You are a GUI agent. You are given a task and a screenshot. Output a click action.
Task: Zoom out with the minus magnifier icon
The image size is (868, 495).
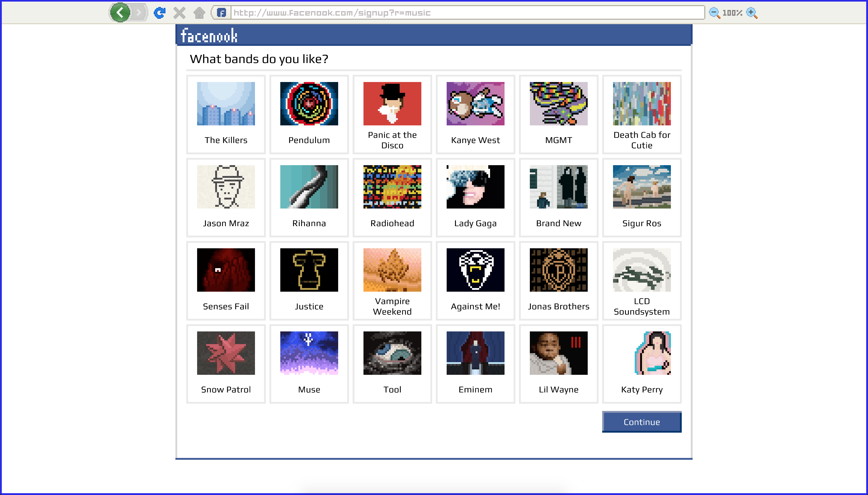pyautogui.click(x=714, y=13)
